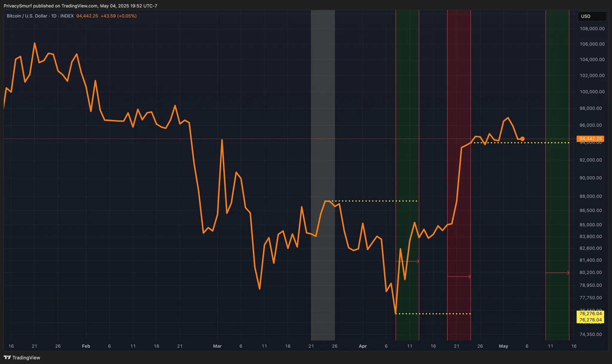Image resolution: width=612 pixels, height=364 pixels.
Task: Click the +43.59 (+0.05%) change value
Action: pyautogui.click(x=118, y=16)
